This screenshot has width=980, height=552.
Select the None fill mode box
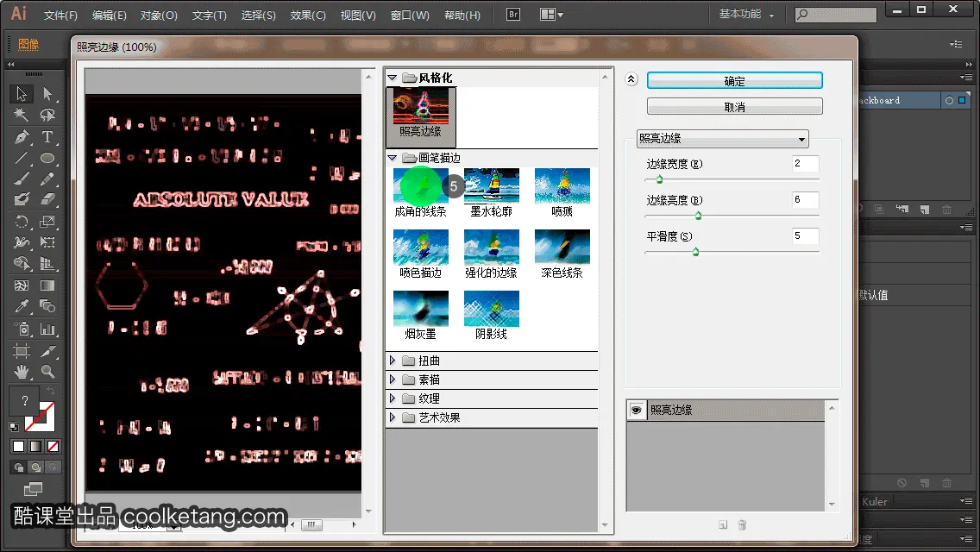click(x=53, y=447)
